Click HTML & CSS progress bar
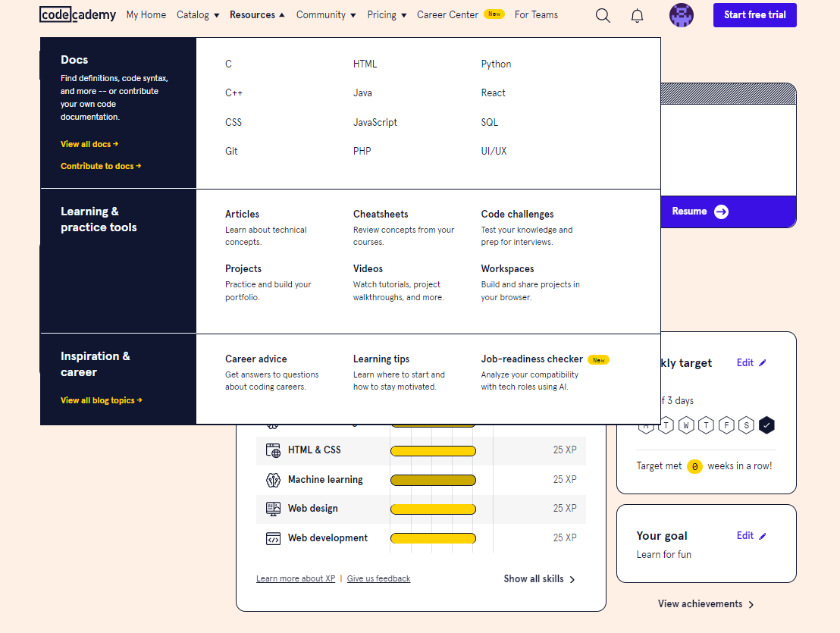This screenshot has height=633, width=840. pos(434,451)
